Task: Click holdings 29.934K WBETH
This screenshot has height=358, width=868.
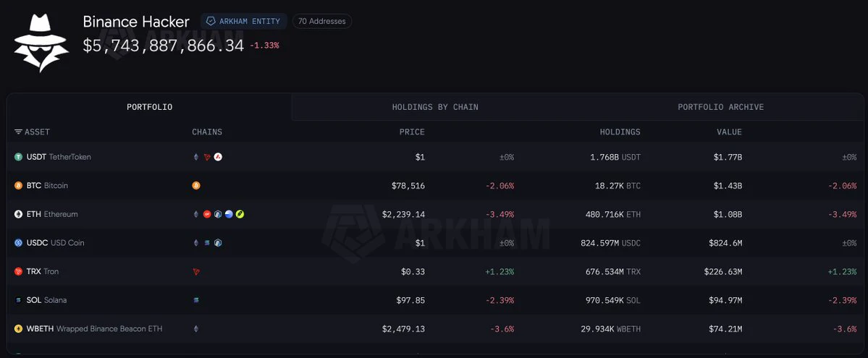Action: (610, 328)
